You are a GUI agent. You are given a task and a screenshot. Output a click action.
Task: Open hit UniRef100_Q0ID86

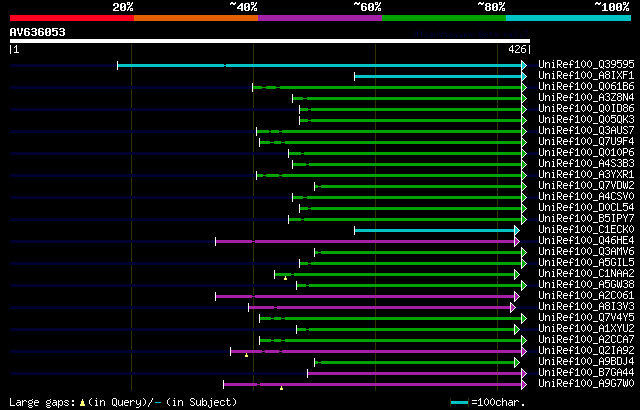pos(586,109)
